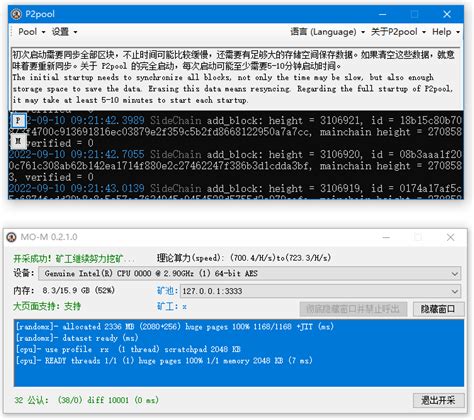Minimize the MO-M window
Screen dimensions: 474x420
[x=386, y=237]
